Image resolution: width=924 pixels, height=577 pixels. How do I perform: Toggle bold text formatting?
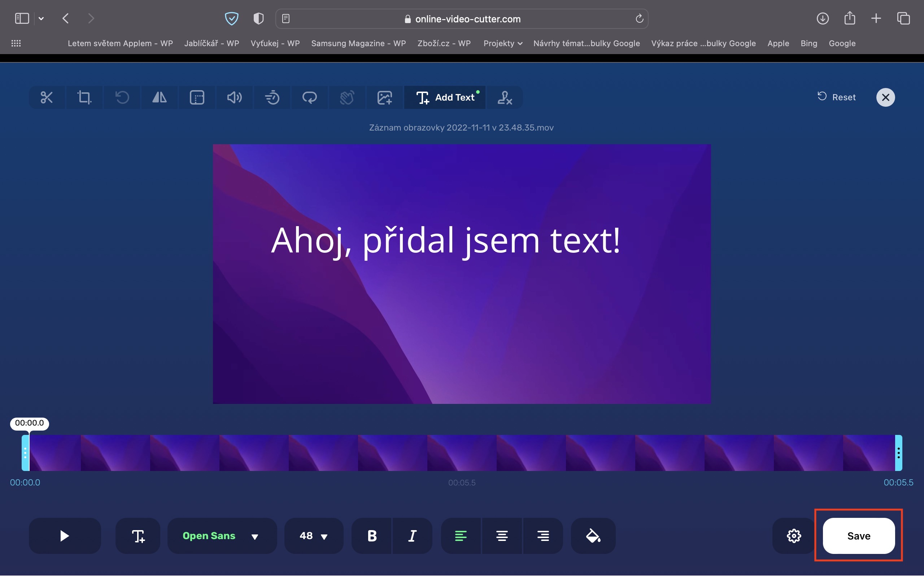click(x=372, y=536)
